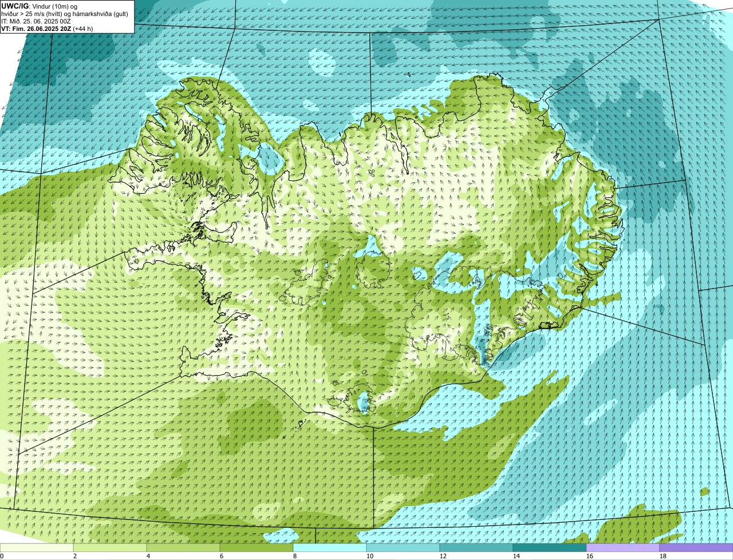Select the darker green 6–8 legend swatch

point(257,547)
